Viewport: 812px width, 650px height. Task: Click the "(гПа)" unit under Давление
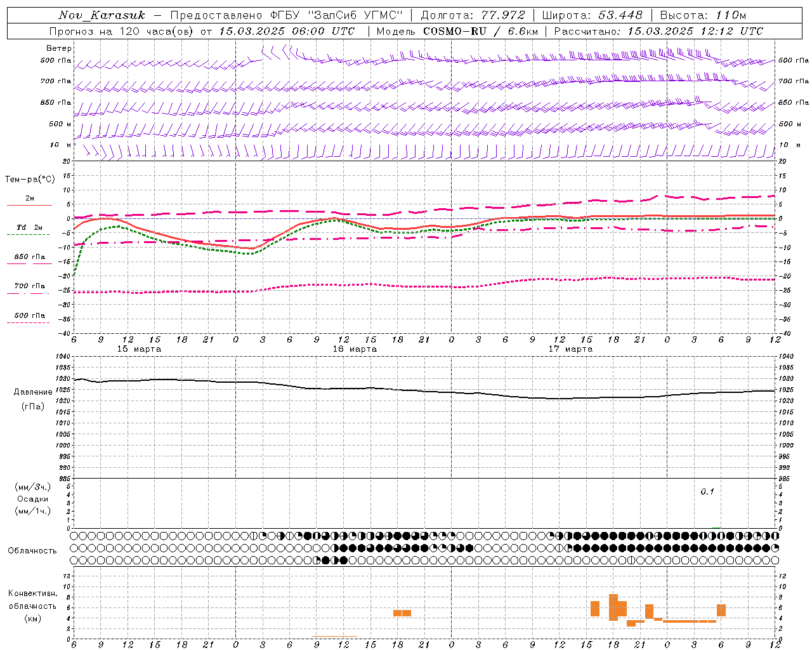coord(33,407)
